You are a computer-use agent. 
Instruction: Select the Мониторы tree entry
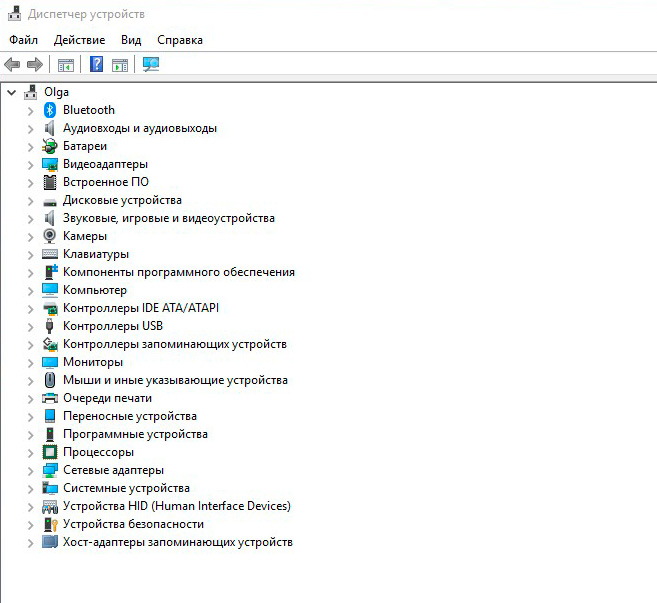93,362
